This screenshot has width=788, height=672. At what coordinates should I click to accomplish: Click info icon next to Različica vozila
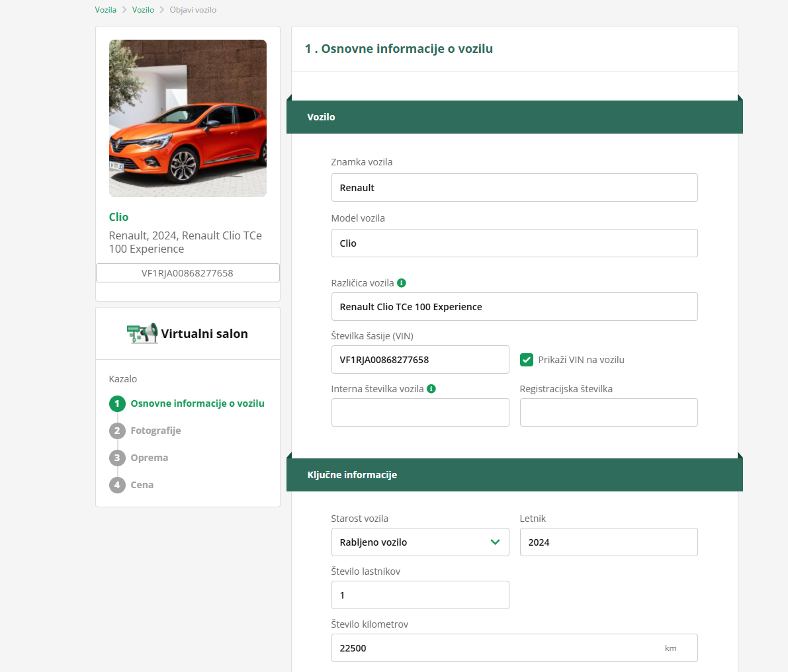tap(402, 283)
